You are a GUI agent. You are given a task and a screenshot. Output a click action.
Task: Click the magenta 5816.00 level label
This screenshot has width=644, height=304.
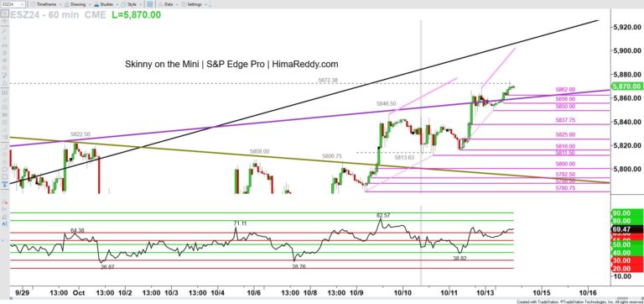point(565,146)
